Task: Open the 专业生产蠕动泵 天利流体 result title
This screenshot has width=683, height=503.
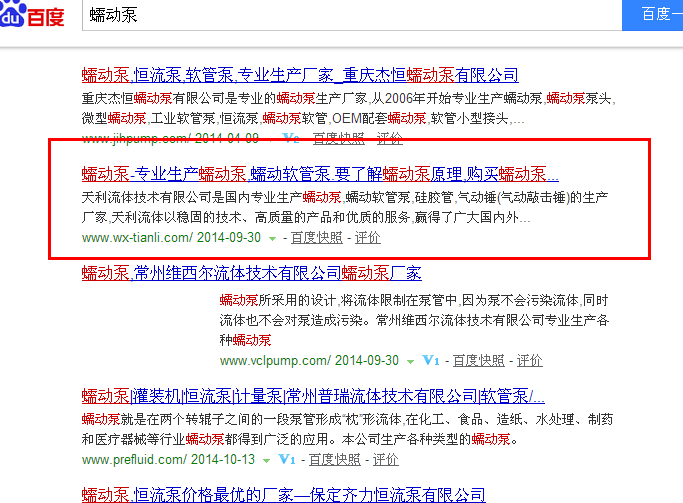Action: tap(320, 174)
